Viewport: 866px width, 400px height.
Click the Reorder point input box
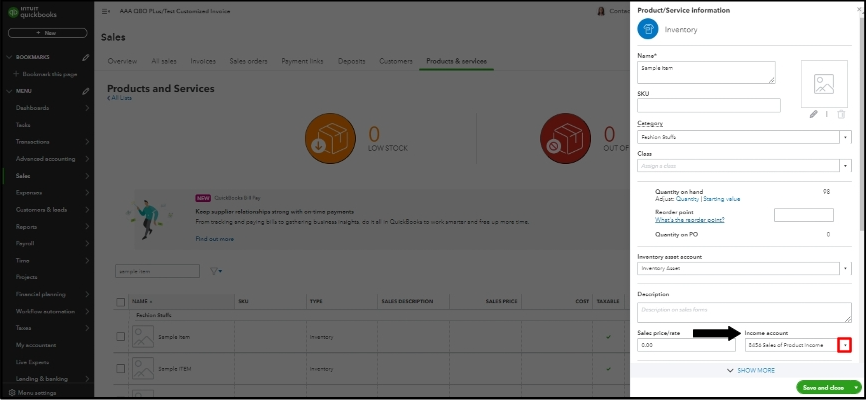pos(804,215)
